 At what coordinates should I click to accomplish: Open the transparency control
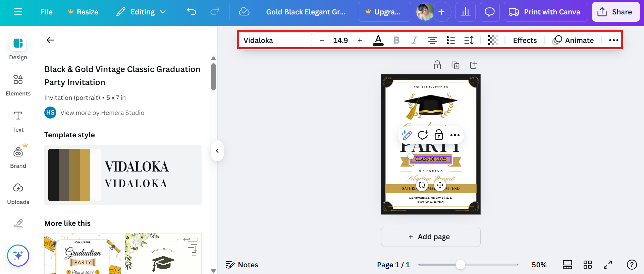click(493, 40)
